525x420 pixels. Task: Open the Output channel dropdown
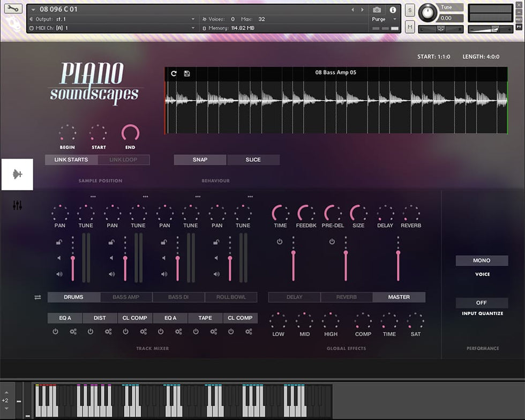[193, 19]
